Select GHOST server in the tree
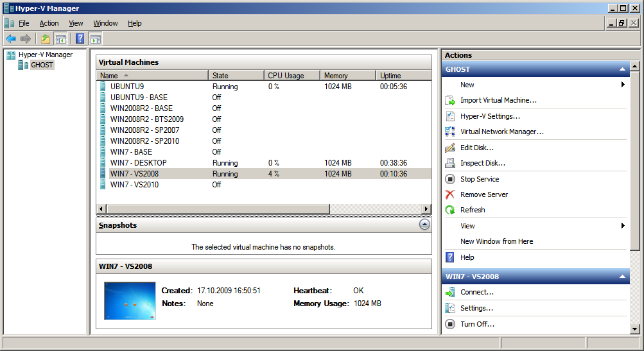Screen dimensions: 644x351 [42, 65]
